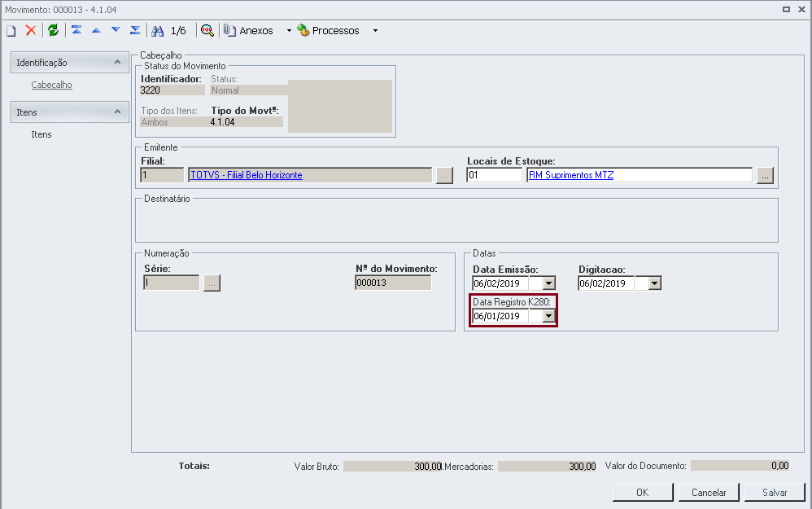
Task: Click the Salvar button
Action: coord(775,493)
